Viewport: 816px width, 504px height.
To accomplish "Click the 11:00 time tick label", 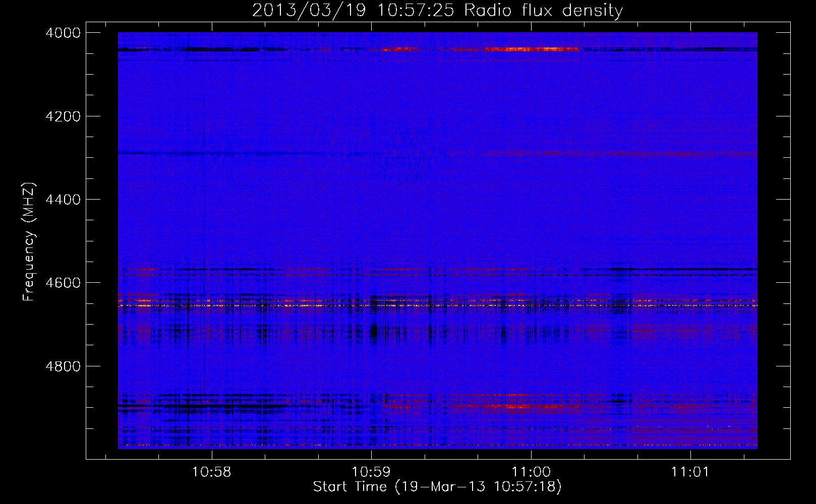I will click(531, 472).
